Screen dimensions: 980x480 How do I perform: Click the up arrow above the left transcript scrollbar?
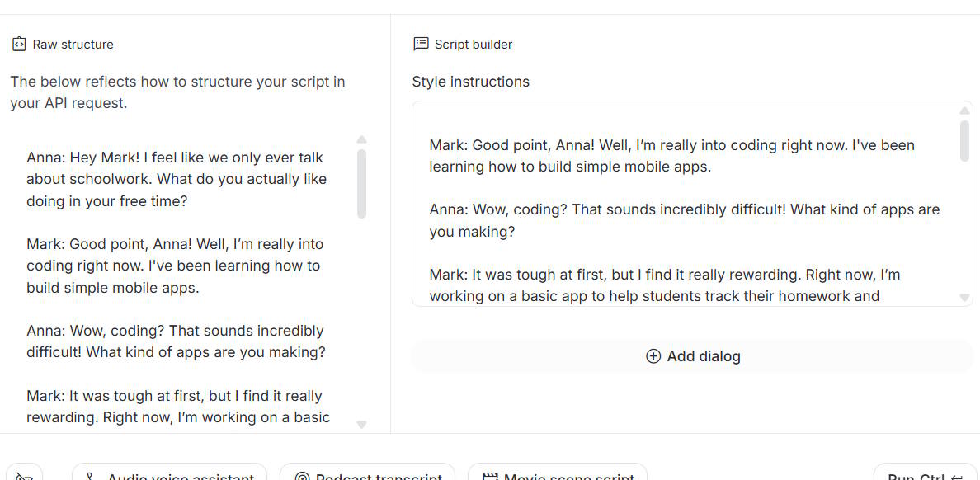(x=361, y=140)
